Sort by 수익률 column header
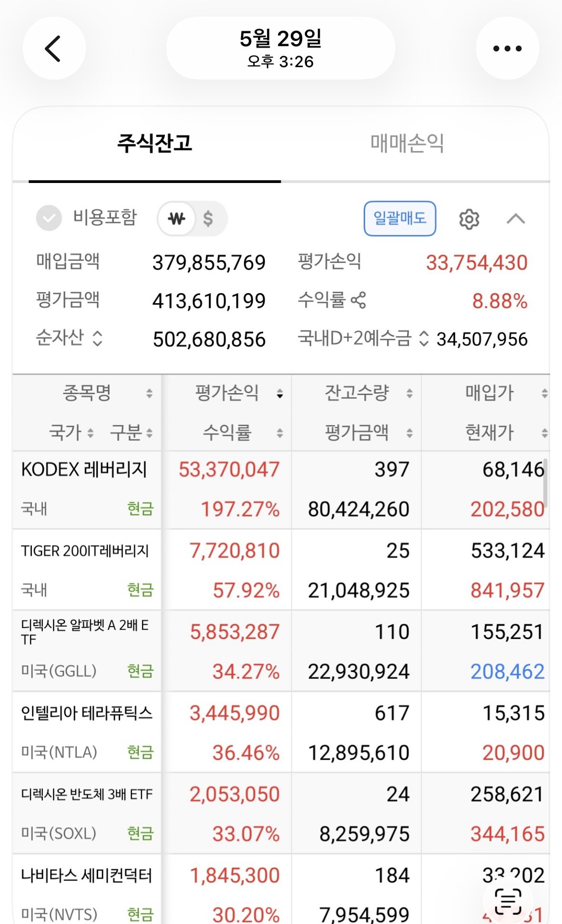The height and width of the screenshot is (924, 562). (243, 433)
